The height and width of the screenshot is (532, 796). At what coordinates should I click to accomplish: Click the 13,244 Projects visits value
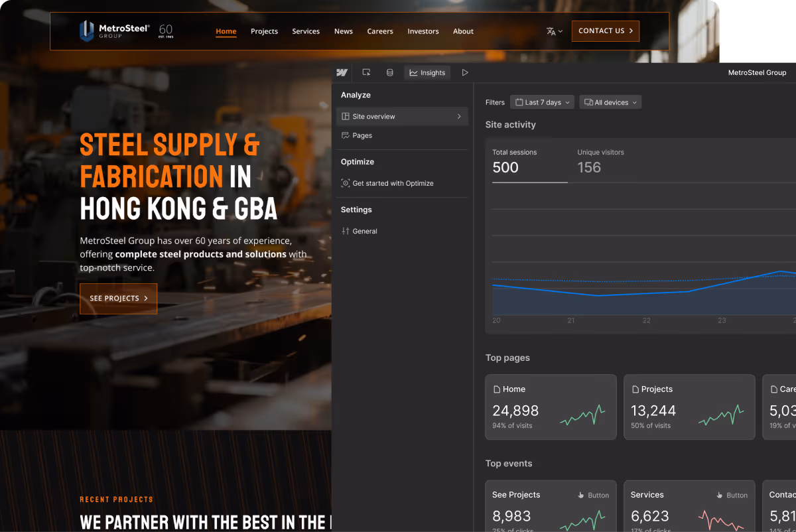coord(653,411)
